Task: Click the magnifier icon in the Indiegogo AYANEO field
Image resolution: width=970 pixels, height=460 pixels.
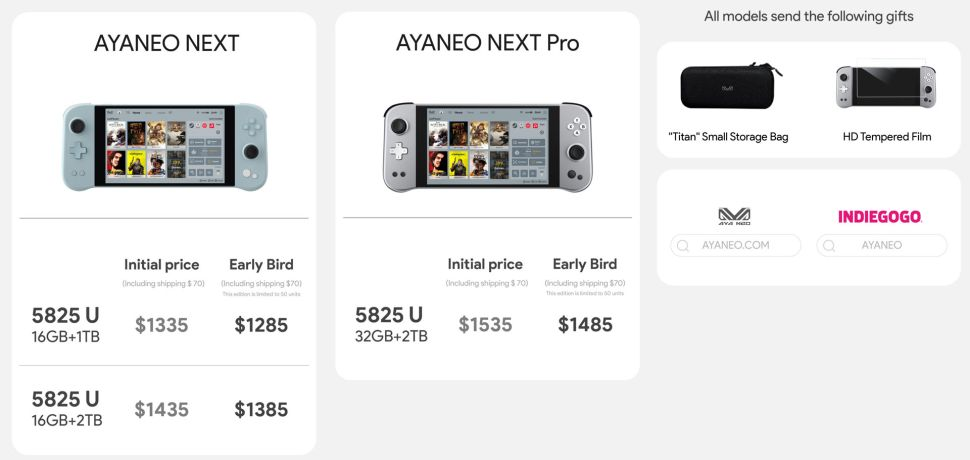Action: coord(829,246)
